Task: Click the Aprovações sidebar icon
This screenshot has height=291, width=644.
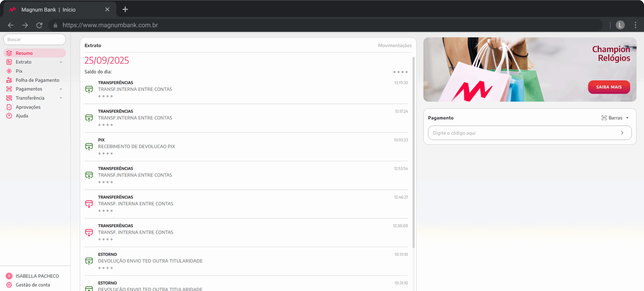Action: pyautogui.click(x=9, y=107)
